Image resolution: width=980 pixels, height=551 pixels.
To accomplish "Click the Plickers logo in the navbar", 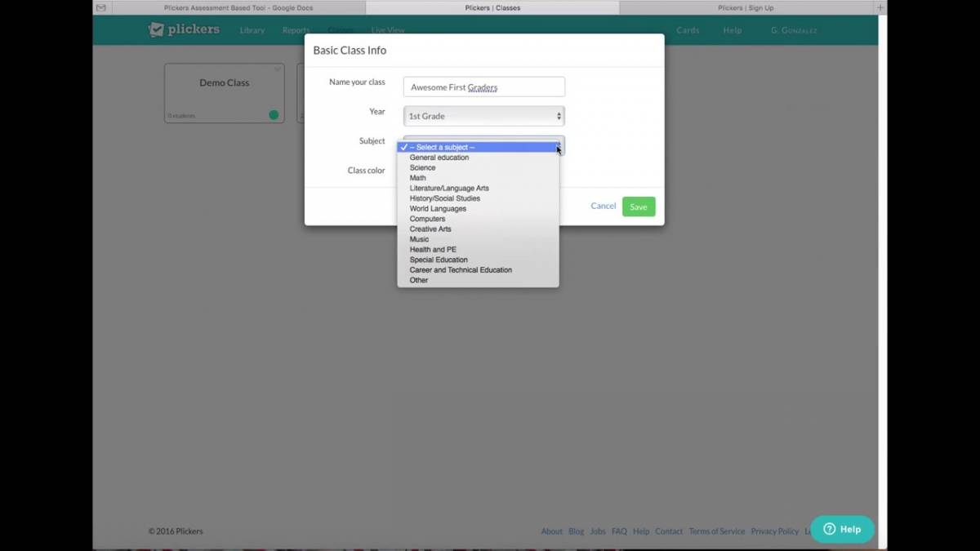I will (x=184, y=29).
